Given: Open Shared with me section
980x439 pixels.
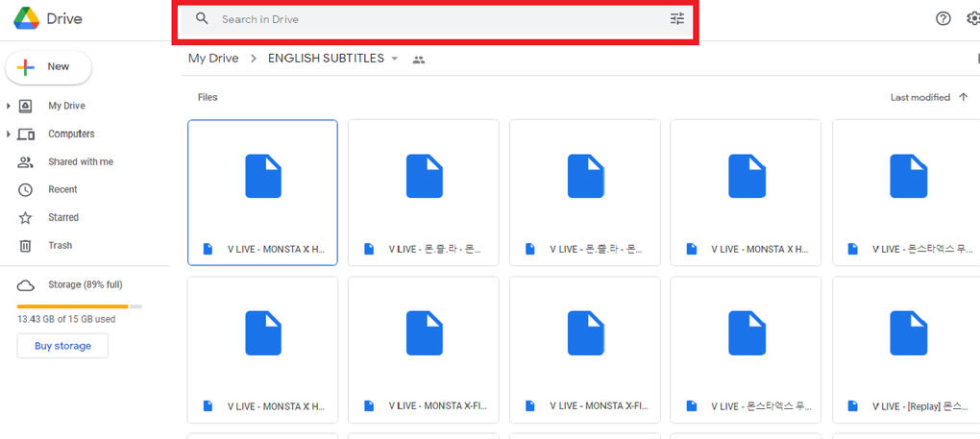Looking at the screenshot, I should (80, 162).
